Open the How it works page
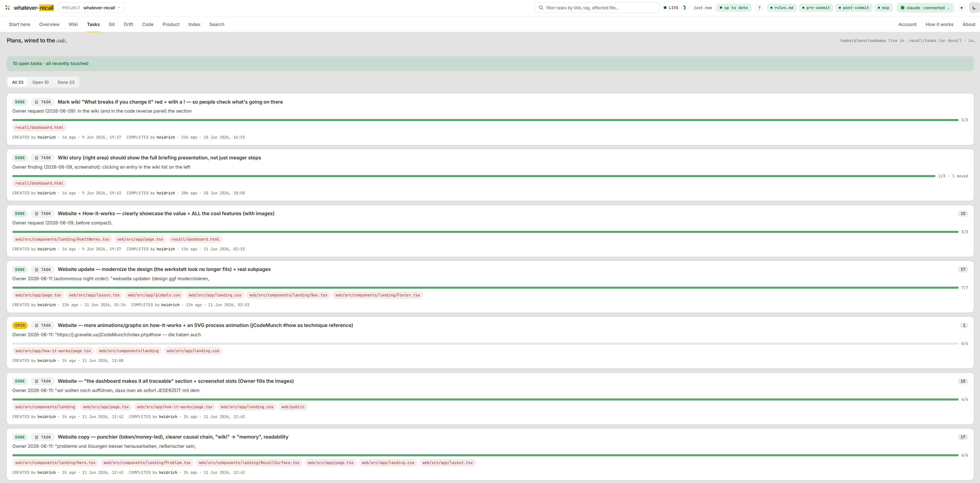 pos(939,24)
